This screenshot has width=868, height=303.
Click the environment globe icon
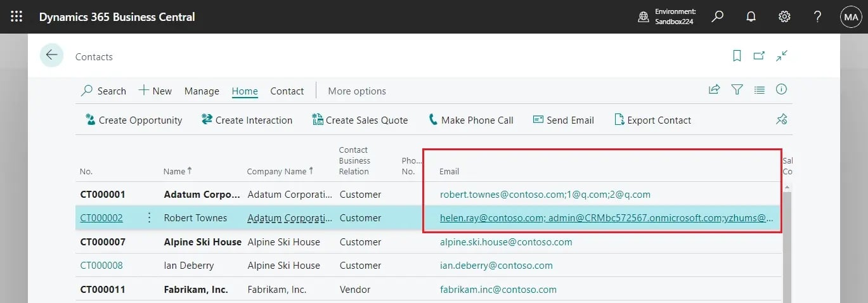644,16
